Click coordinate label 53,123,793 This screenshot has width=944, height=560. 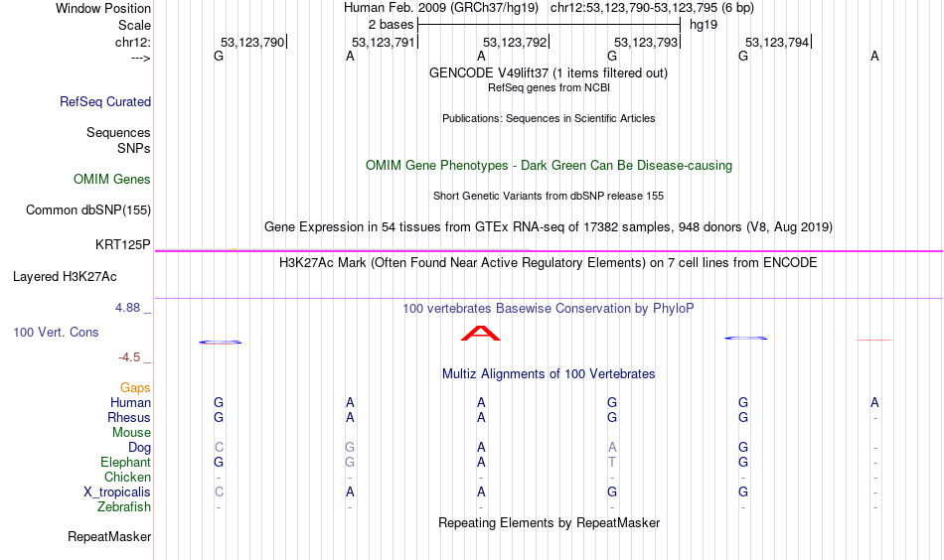[x=646, y=42]
